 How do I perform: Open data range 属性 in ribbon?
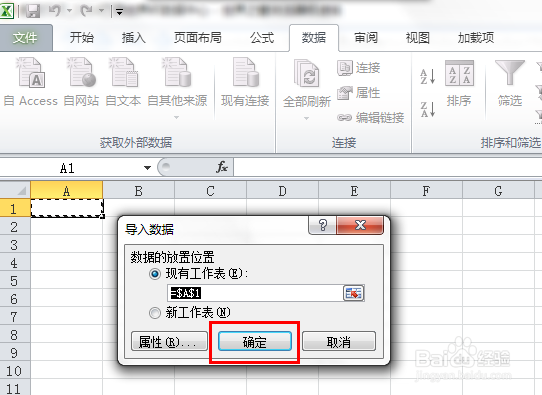click(359, 93)
